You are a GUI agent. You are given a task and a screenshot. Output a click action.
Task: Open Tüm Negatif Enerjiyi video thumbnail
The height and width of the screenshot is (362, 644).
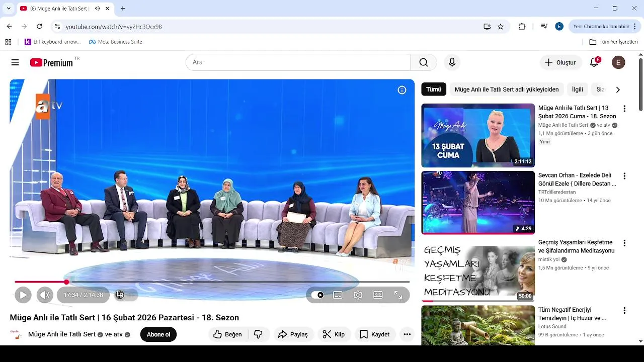click(x=478, y=325)
